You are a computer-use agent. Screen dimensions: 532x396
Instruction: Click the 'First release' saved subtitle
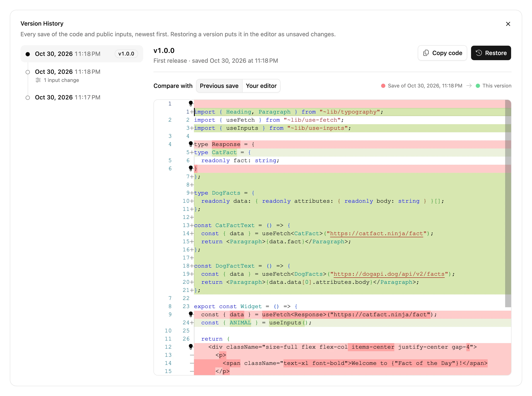tap(215, 61)
